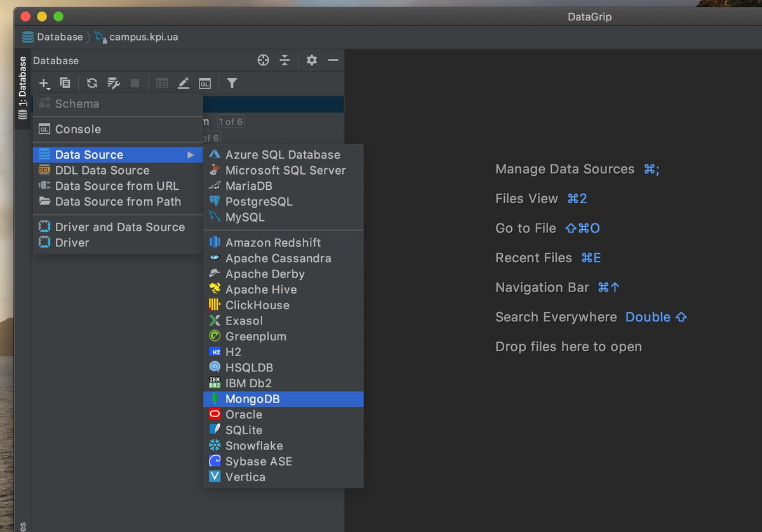
Task: Click the Filter funnel icon
Action: [232, 83]
